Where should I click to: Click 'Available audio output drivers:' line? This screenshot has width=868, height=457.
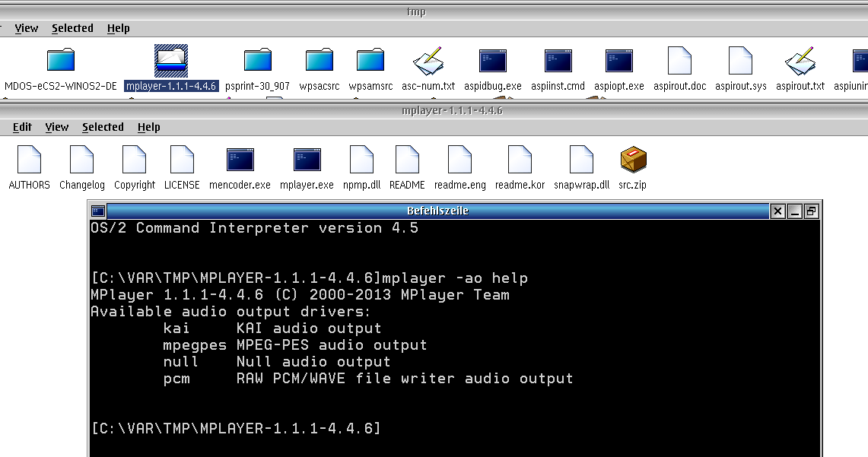pyautogui.click(x=231, y=312)
